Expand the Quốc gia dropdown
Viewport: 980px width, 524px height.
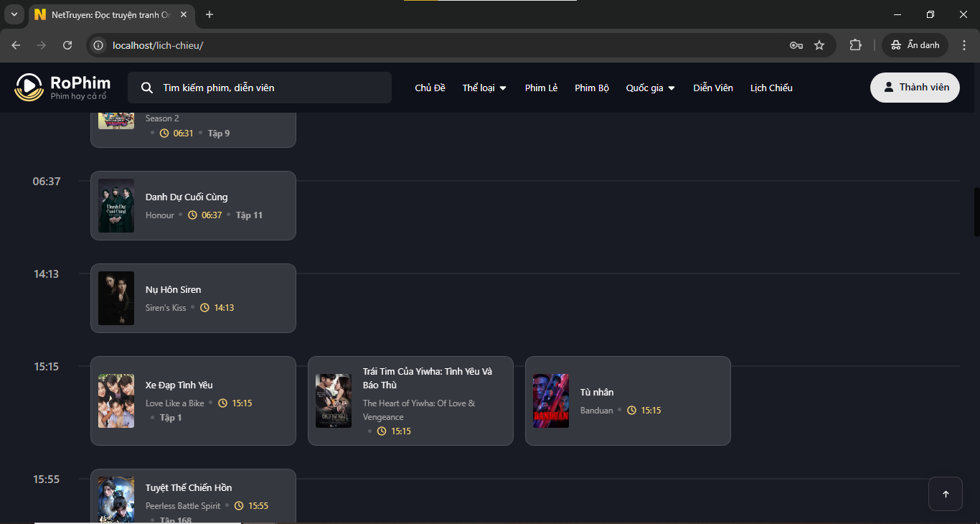coord(650,88)
